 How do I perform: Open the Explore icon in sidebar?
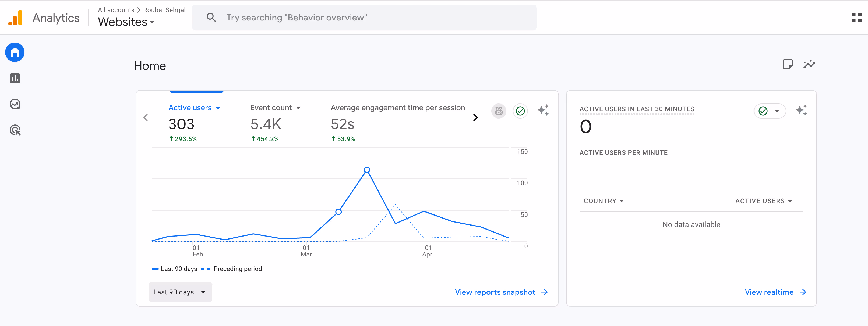click(x=15, y=104)
